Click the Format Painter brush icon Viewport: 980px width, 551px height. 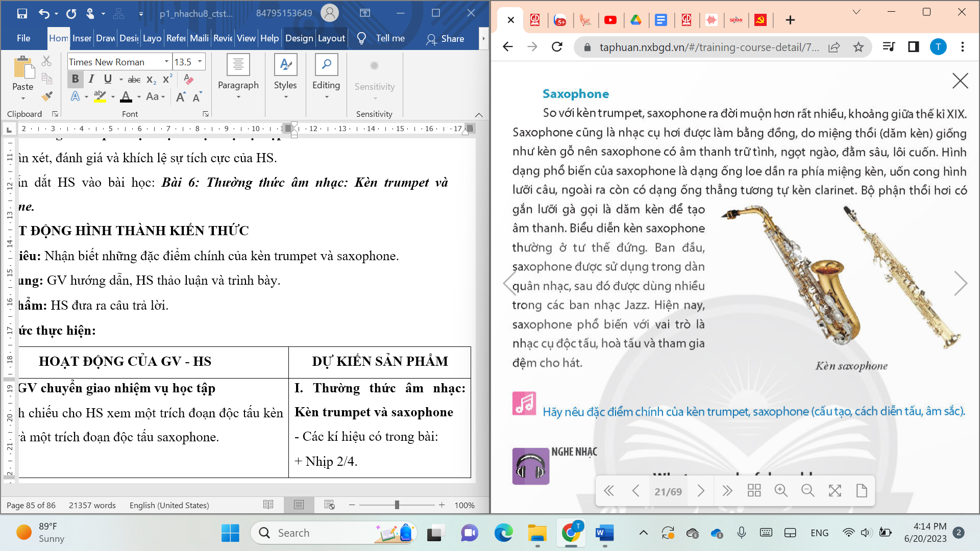[46, 96]
